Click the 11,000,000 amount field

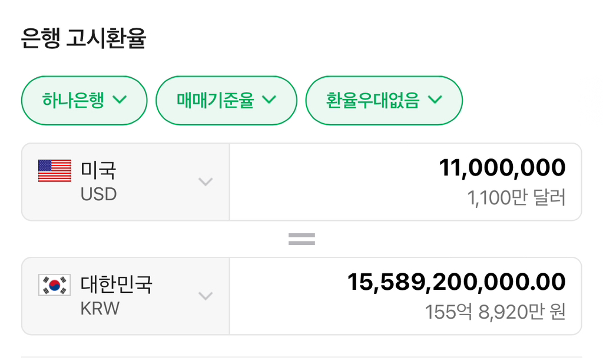(504, 167)
